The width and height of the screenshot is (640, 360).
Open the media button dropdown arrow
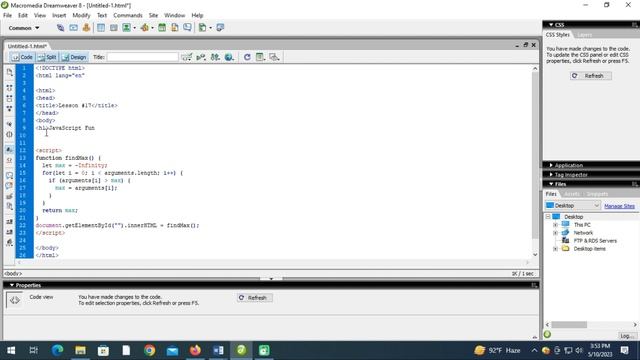coord(152,28)
